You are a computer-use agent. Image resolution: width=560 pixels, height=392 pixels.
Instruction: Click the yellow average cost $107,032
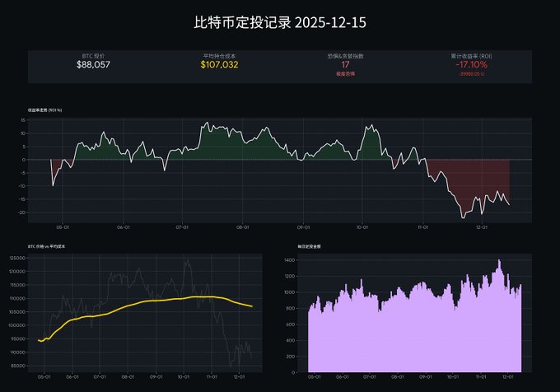tap(219, 64)
